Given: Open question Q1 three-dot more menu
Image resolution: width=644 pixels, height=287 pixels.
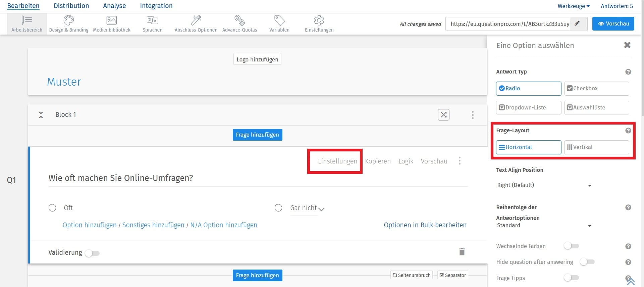Looking at the screenshot, I should pos(460,161).
